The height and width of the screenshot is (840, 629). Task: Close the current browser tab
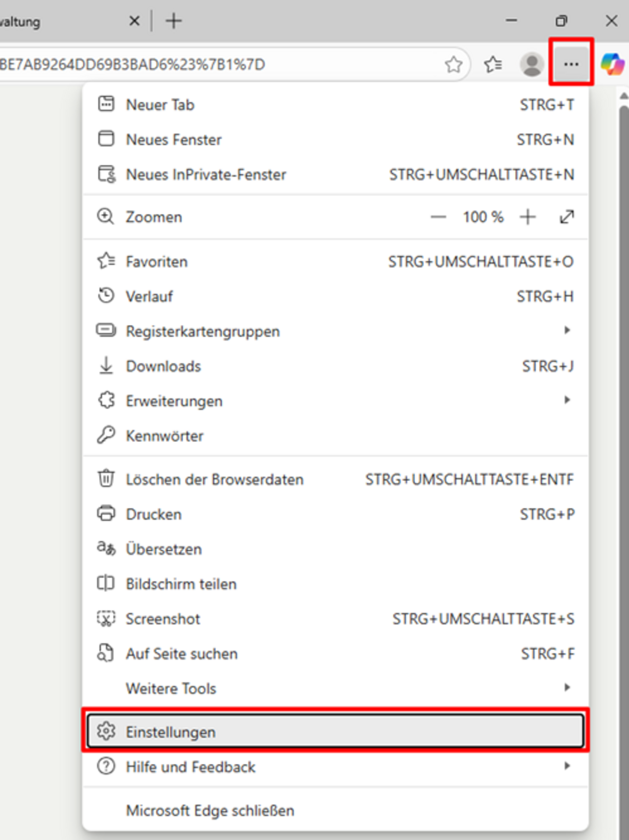pos(134,21)
